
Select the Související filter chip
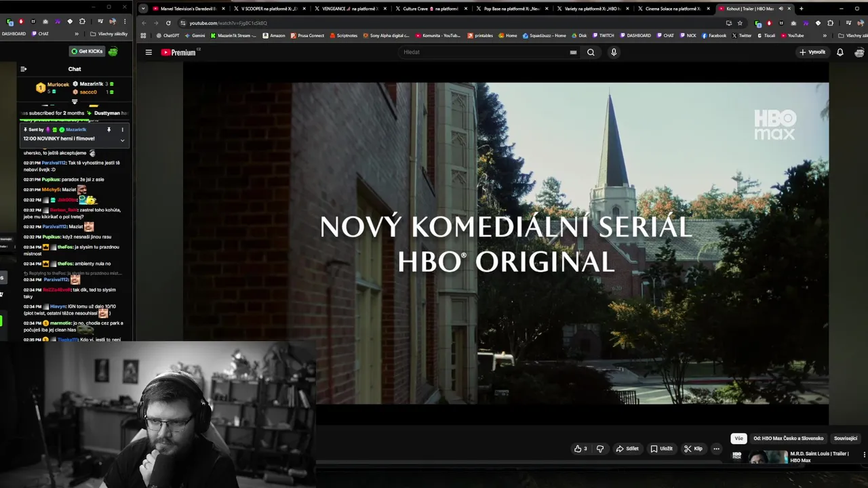tap(846, 439)
